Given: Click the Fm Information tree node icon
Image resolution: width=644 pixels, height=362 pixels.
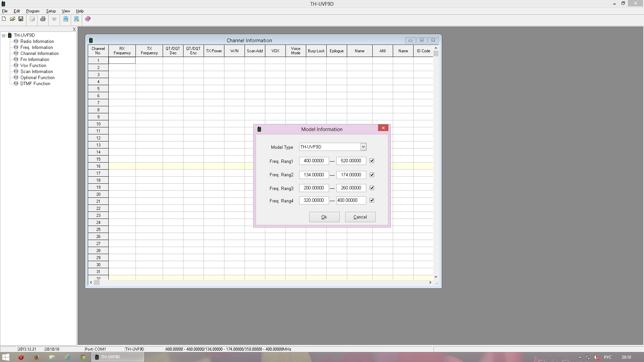Looking at the screenshot, I should [x=16, y=59].
